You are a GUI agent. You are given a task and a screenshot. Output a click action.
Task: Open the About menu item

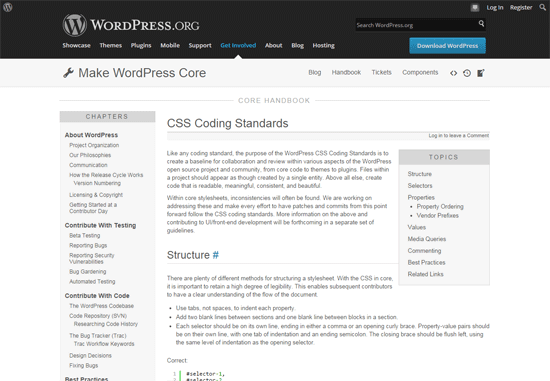(x=274, y=45)
